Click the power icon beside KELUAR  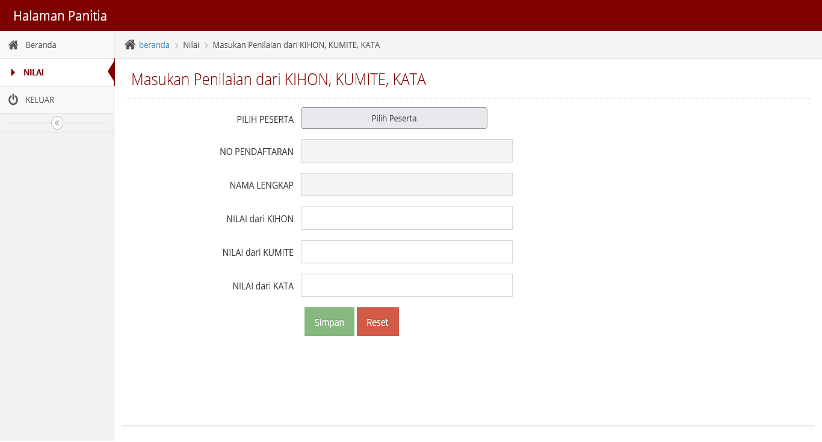pyautogui.click(x=13, y=100)
